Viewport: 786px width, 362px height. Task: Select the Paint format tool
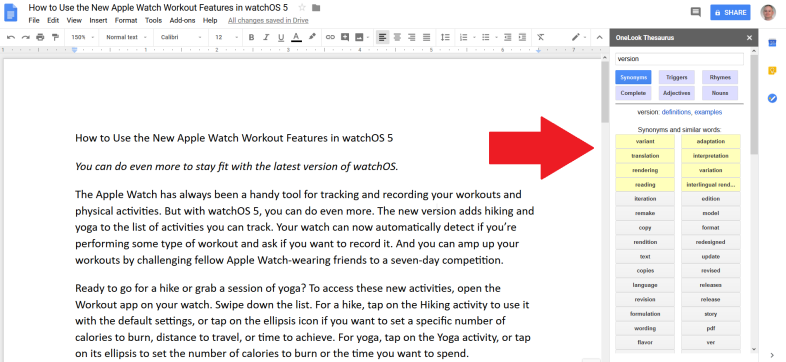point(55,37)
